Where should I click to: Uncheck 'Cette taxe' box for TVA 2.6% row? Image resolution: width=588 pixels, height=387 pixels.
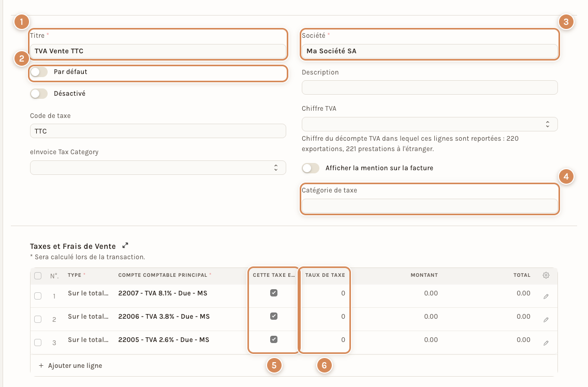click(274, 339)
